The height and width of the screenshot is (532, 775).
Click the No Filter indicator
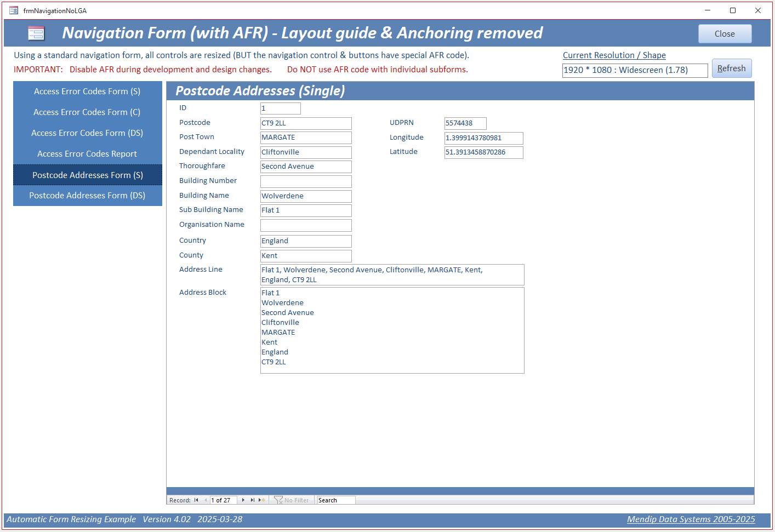pos(292,500)
